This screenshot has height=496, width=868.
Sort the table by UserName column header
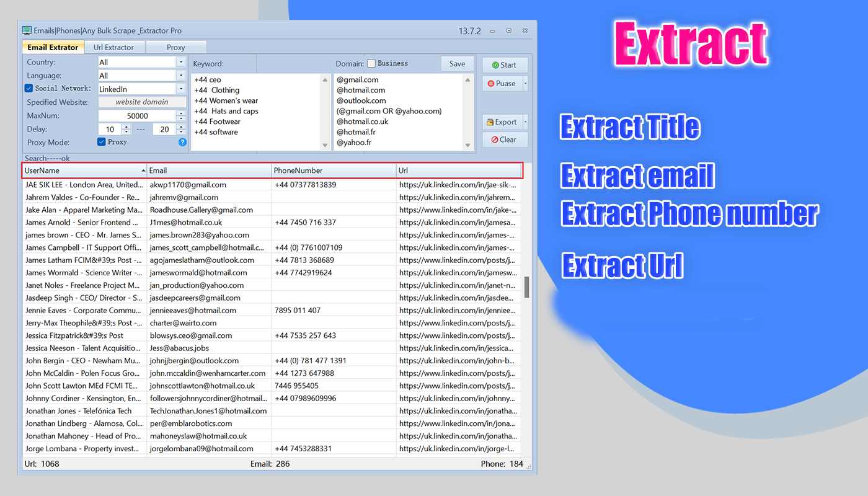(x=84, y=170)
